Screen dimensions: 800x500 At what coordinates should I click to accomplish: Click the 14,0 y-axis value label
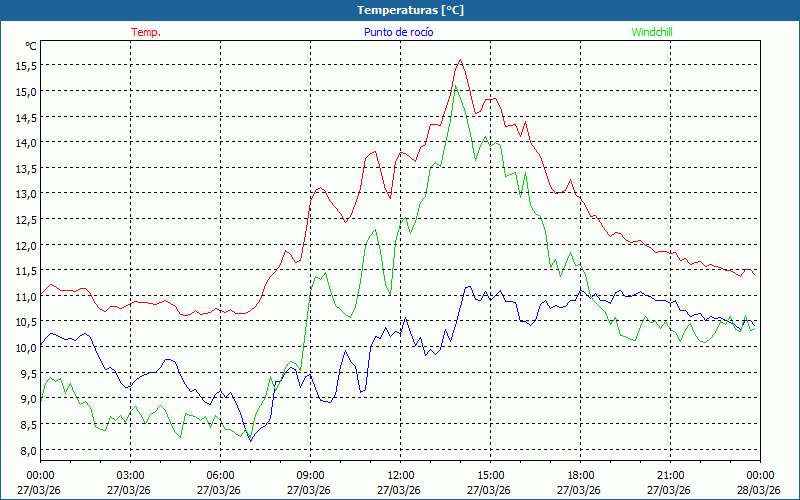26,142
